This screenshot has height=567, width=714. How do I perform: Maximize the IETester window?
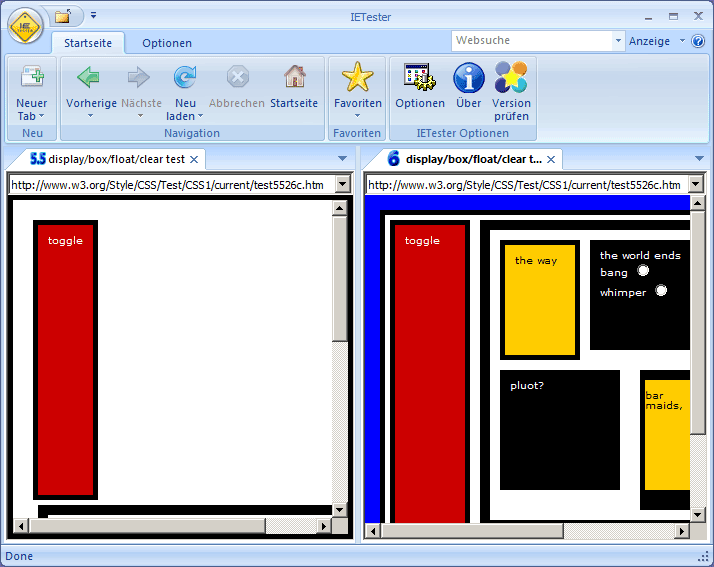pos(673,17)
